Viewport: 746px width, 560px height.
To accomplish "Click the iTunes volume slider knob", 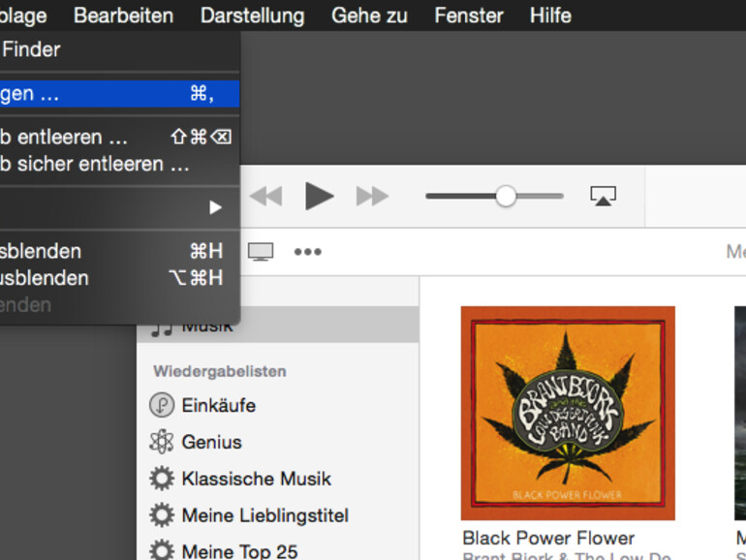I will click(506, 196).
